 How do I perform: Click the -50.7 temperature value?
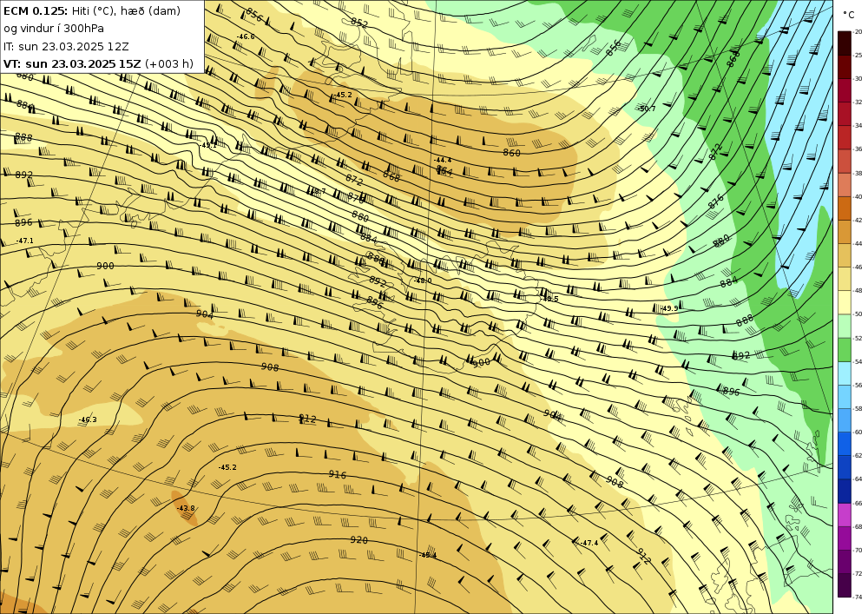click(646, 109)
